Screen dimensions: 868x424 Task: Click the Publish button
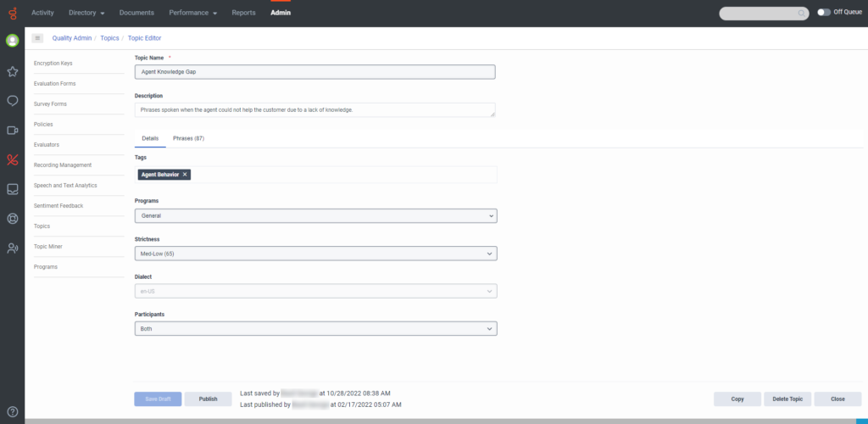pyautogui.click(x=209, y=399)
